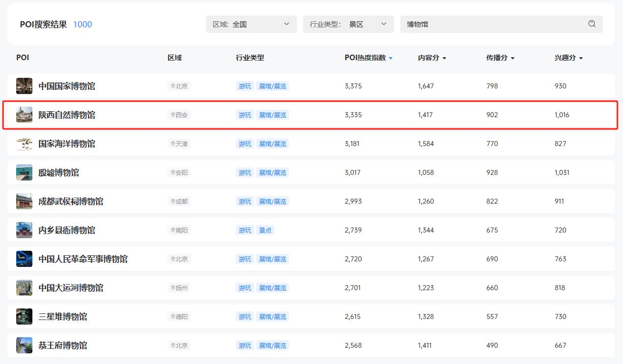Open 国家海洋博物馆 thumbnail image

tap(24, 144)
